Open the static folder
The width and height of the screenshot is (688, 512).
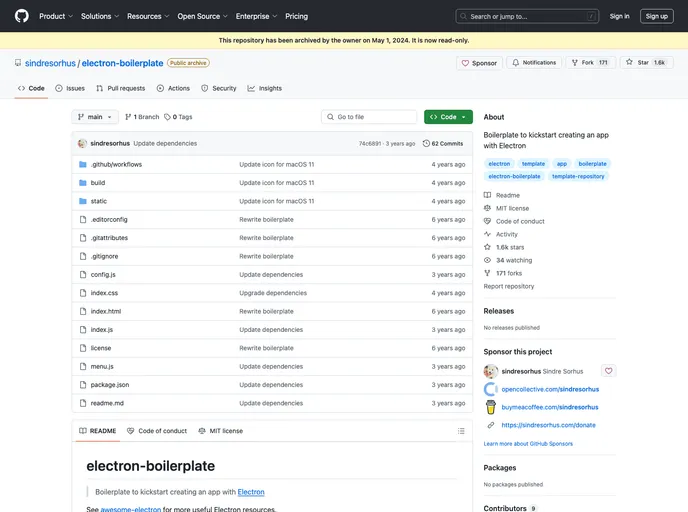(99, 201)
